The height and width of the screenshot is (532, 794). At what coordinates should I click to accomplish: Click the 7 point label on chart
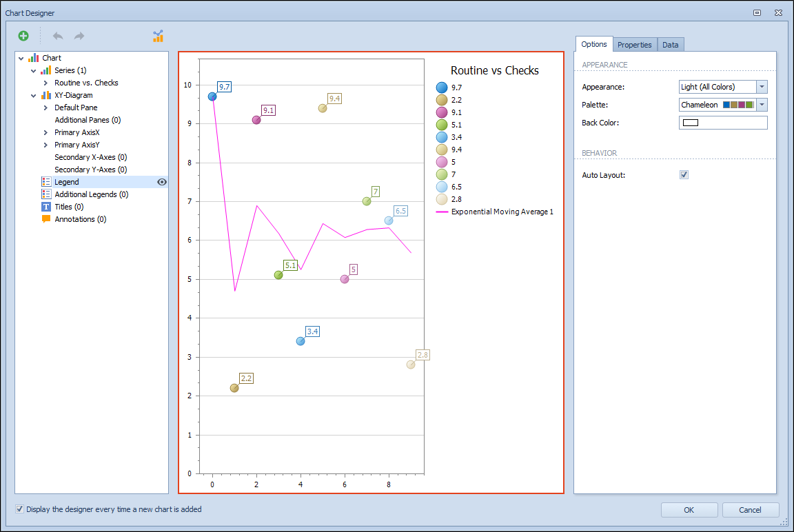pos(375,192)
